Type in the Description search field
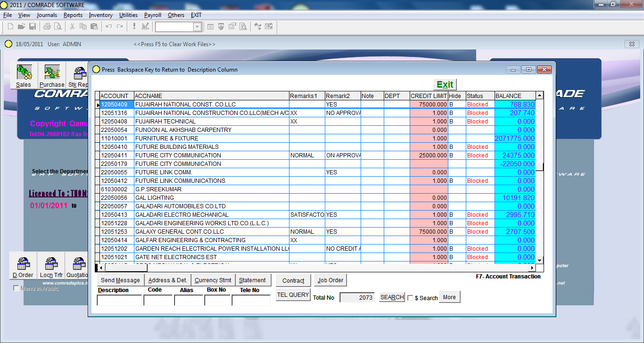644x343 pixels. pos(118,300)
